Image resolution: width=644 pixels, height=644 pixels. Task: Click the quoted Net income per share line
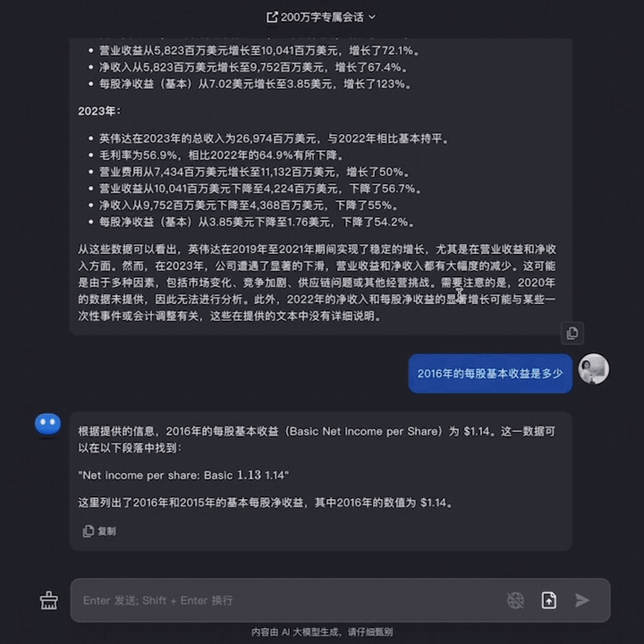[x=184, y=475]
